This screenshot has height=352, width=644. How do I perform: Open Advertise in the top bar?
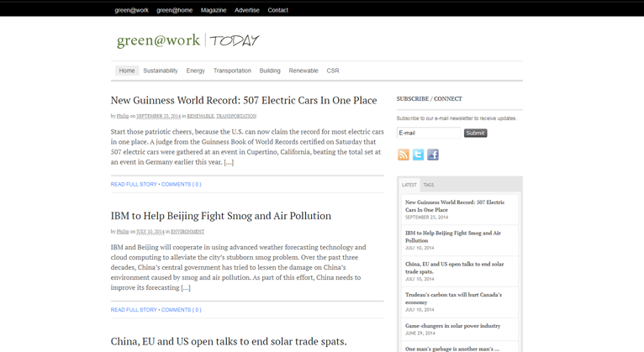247,10
